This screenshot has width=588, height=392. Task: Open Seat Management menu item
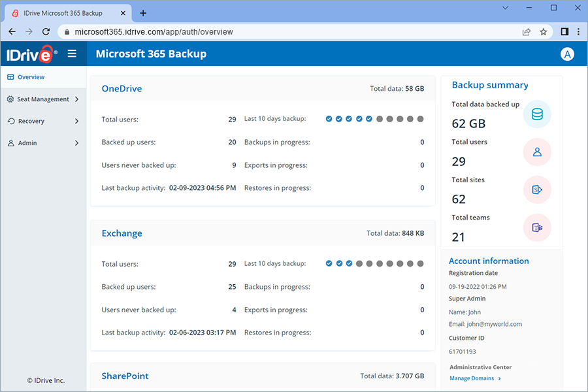pyautogui.click(x=44, y=99)
